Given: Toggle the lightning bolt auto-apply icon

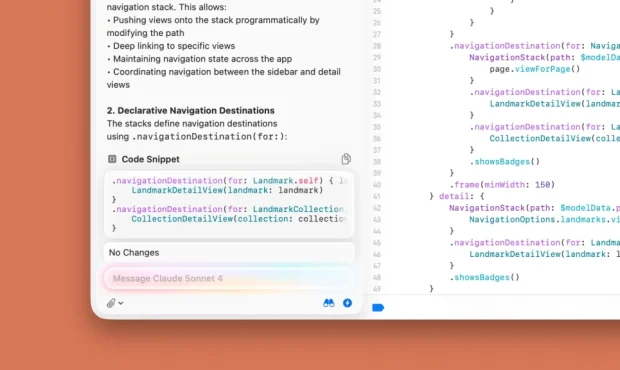Looking at the screenshot, I should tap(347, 303).
